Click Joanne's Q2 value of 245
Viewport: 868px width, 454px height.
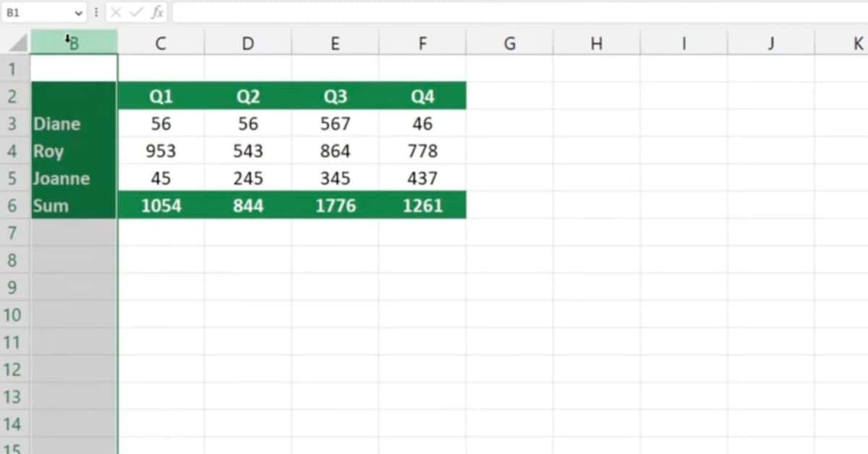[x=247, y=178]
